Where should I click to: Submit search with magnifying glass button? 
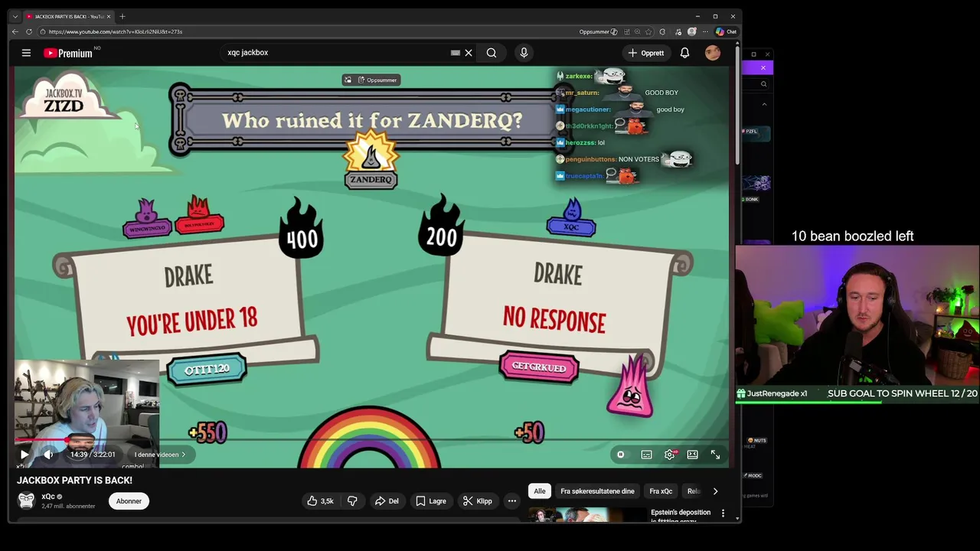point(492,53)
